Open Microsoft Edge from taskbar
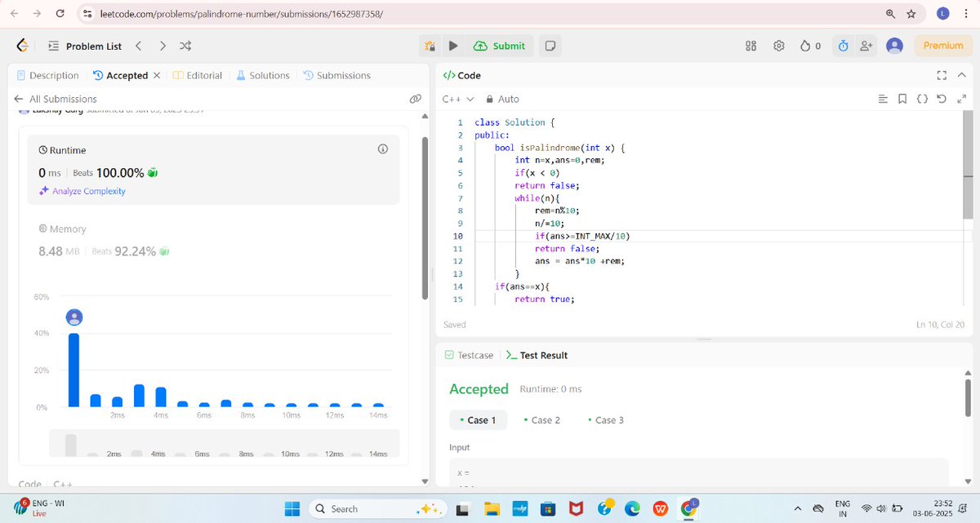Screen dimensions: 980x523 coord(632,508)
